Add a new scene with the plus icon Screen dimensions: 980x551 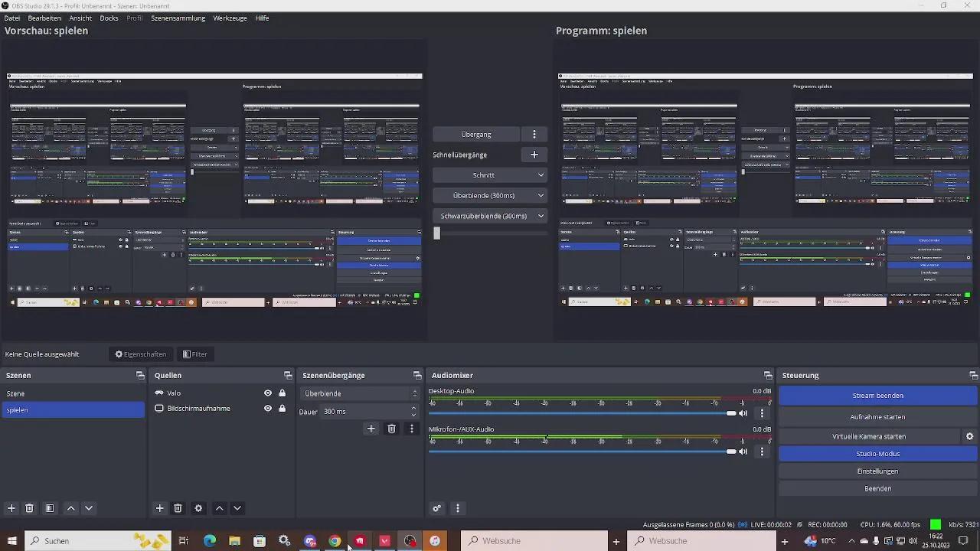coord(11,508)
